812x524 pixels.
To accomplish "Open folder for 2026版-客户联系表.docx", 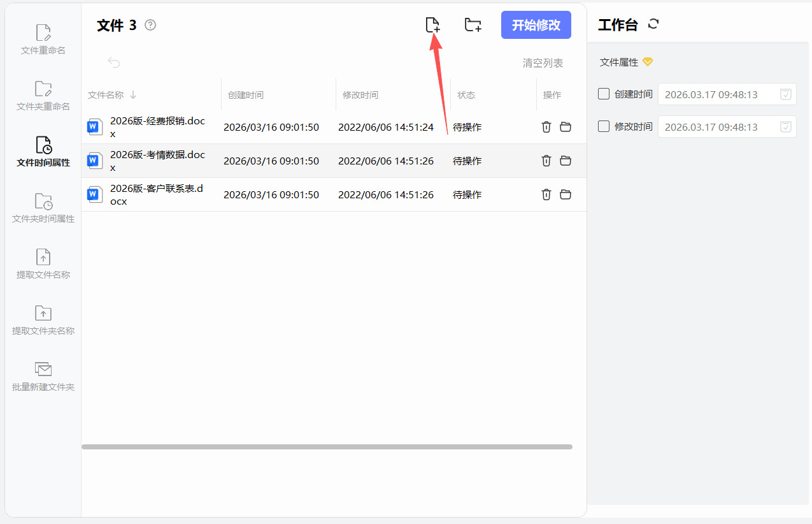I will [x=566, y=194].
